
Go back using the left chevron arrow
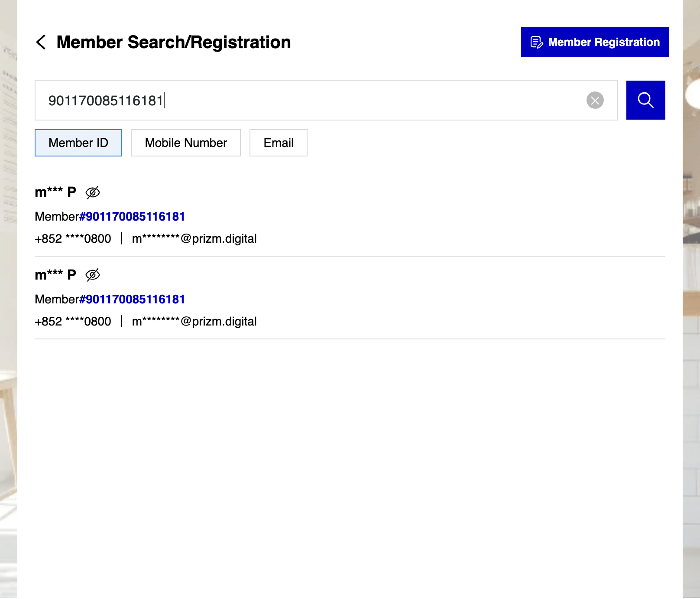(41, 42)
